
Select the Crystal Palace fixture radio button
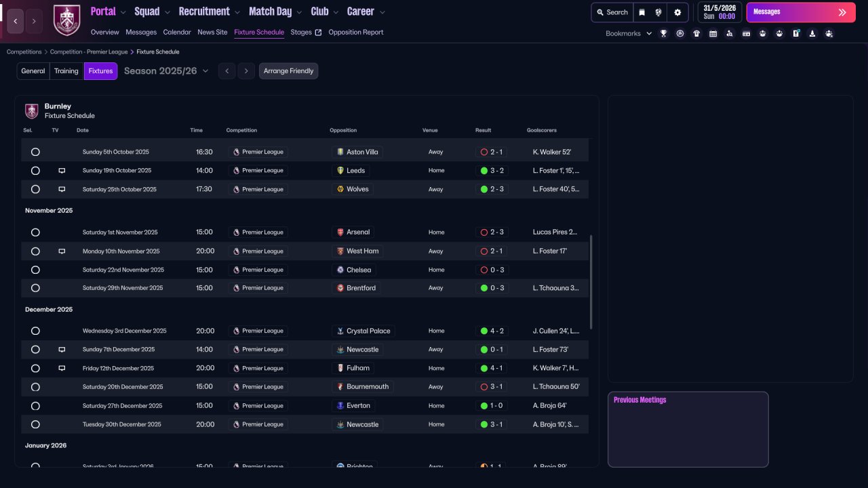coord(35,331)
